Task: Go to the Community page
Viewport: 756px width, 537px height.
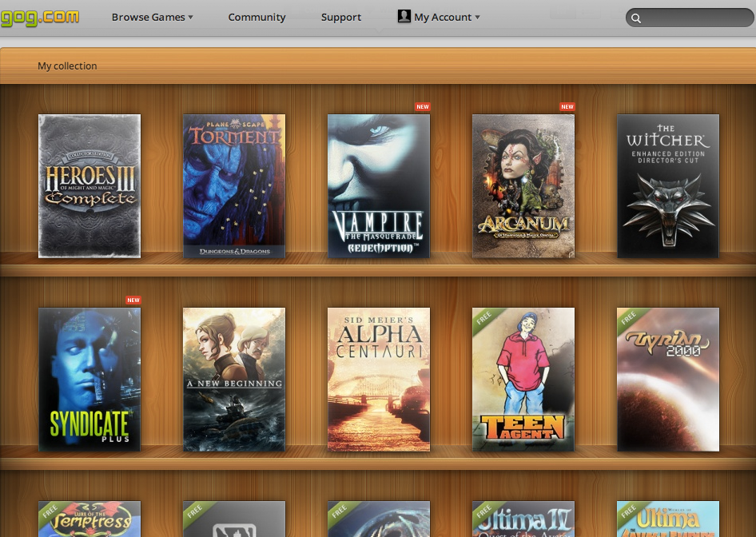Action: [x=257, y=18]
